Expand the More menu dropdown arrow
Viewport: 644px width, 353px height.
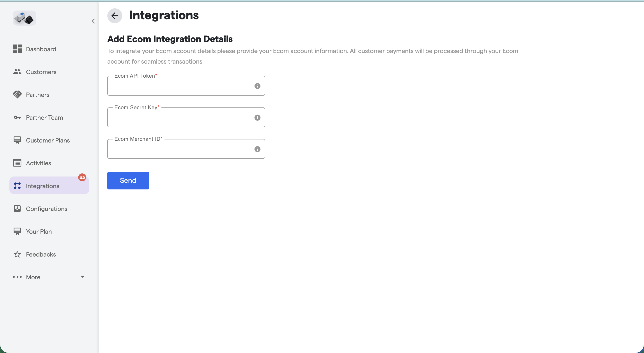click(83, 277)
